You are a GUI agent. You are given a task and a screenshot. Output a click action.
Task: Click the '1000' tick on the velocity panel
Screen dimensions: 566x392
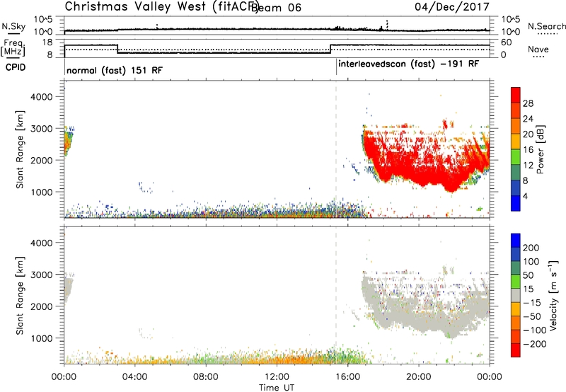42,338
